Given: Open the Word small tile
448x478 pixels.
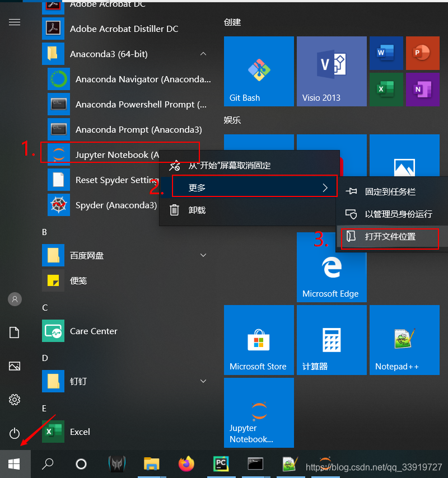Looking at the screenshot, I should (x=386, y=53).
